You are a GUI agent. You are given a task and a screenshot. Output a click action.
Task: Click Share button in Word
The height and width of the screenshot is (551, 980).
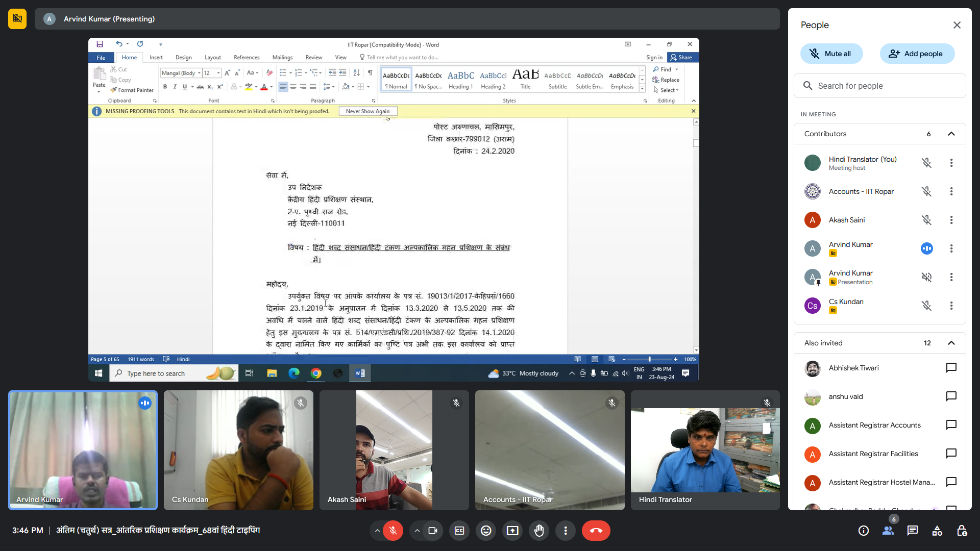[x=682, y=58]
